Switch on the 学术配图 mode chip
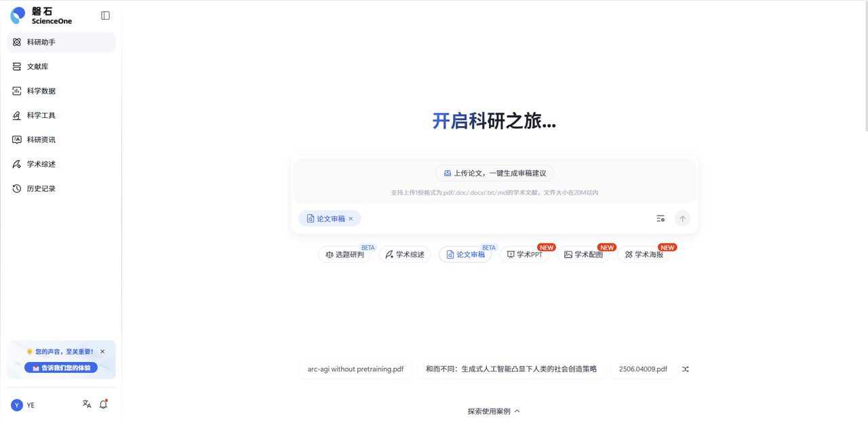The height and width of the screenshot is (423, 868). 584,254
